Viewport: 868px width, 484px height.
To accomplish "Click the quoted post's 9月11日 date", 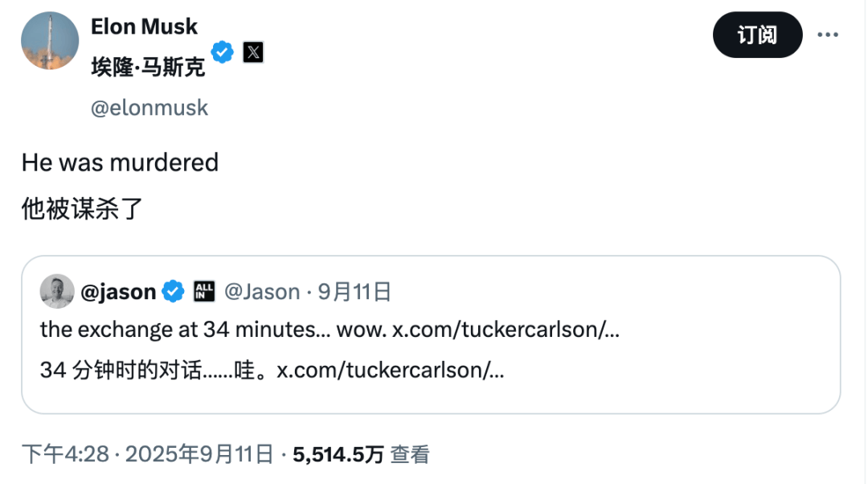I will [354, 292].
